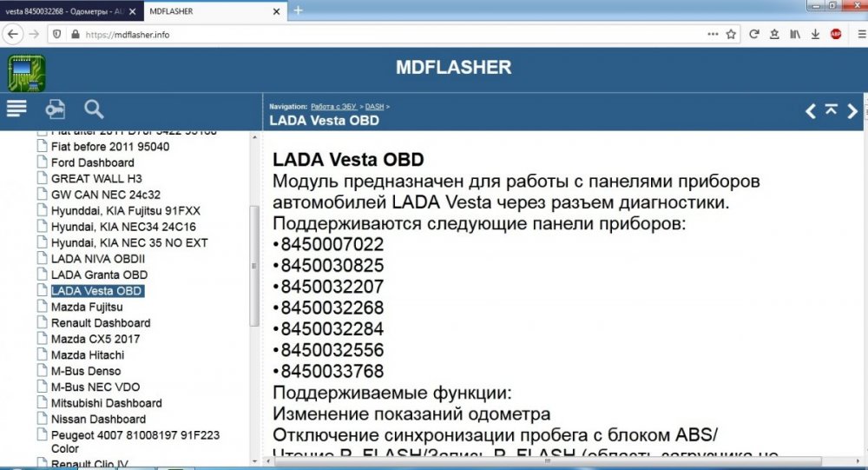Click panel number 8450032207

(332, 287)
